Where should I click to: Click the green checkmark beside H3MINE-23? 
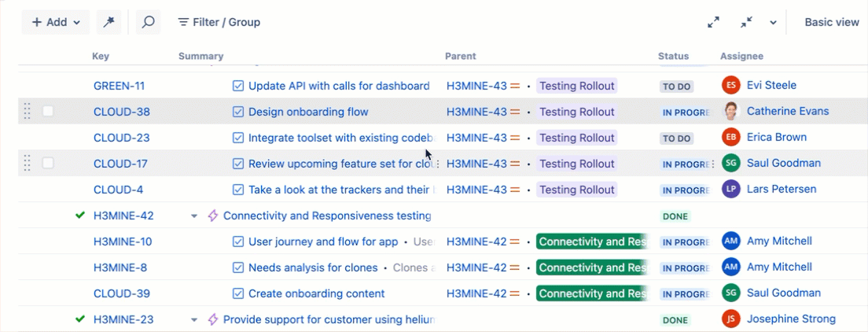tap(80, 319)
